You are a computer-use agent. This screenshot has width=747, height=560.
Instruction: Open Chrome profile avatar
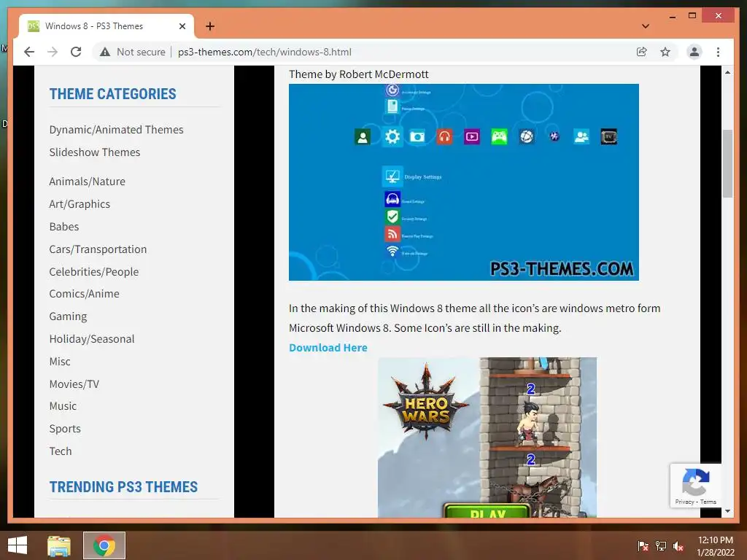pyautogui.click(x=694, y=52)
